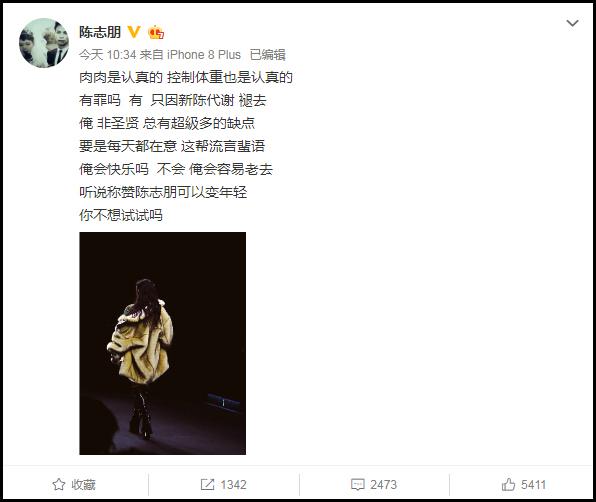Like the post with thumbs-up icon

pyautogui.click(x=508, y=484)
